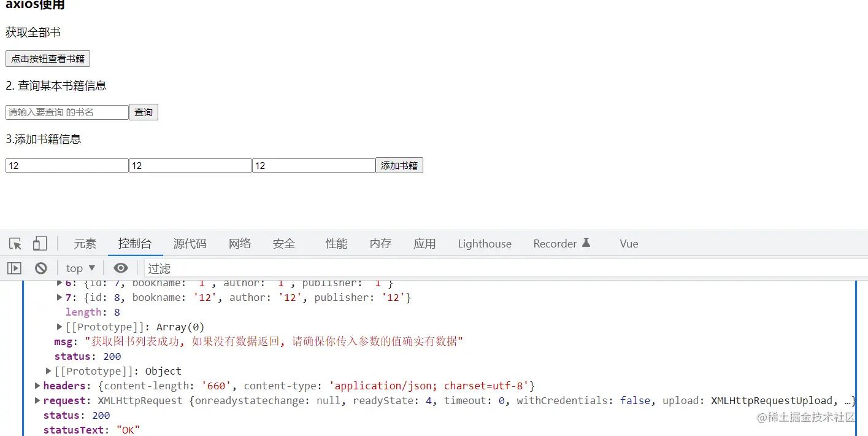Open the top context dropdown
The width and height of the screenshot is (868, 436).
pos(81,268)
